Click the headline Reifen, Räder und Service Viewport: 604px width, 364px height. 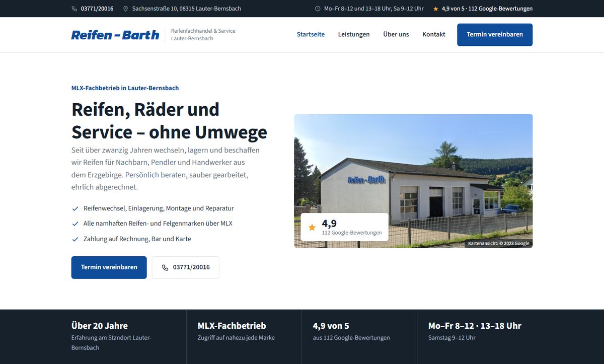(x=170, y=120)
